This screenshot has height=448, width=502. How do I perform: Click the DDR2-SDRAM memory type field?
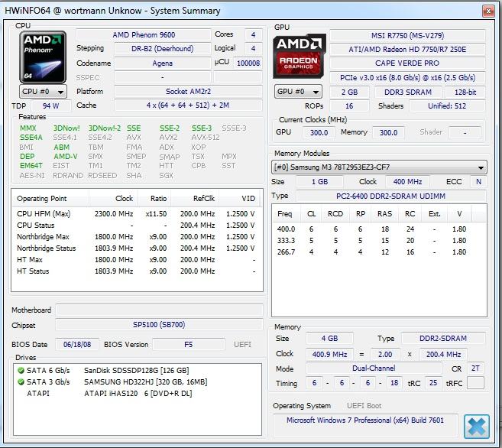point(443,339)
